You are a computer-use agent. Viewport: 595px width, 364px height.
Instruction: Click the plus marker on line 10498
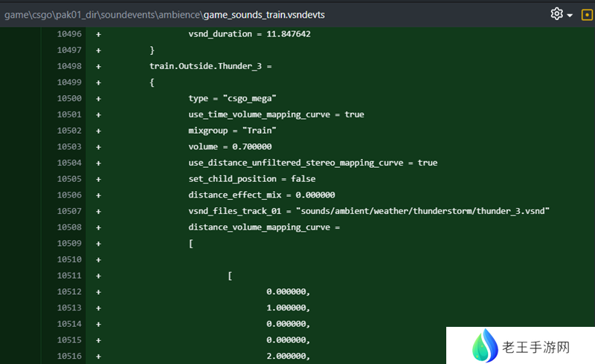(x=98, y=66)
